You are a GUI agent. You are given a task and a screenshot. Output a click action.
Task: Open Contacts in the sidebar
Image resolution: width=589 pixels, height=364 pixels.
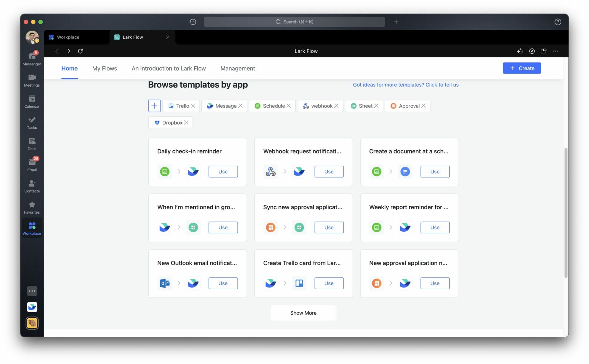point(32,186)
